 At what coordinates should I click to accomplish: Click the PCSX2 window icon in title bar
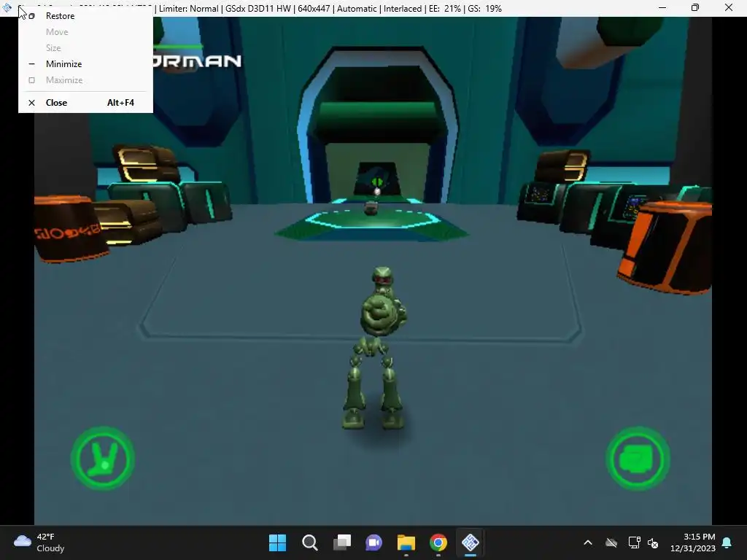click(7, 7)
